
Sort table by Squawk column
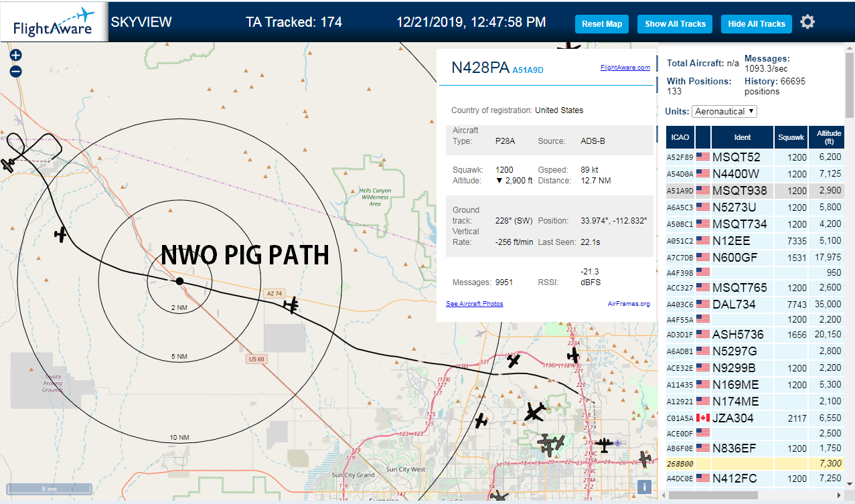pyautogui.click(x=791, y=137)
